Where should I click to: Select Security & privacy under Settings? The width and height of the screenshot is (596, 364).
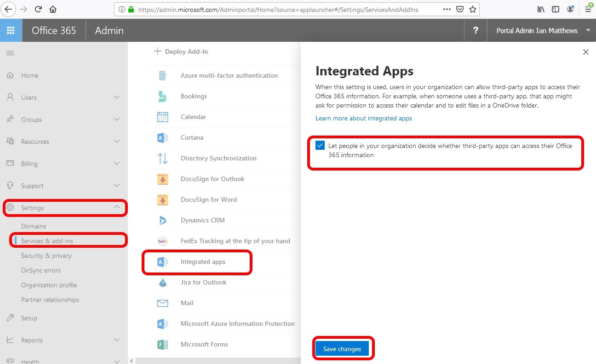(x=46, y=256)
